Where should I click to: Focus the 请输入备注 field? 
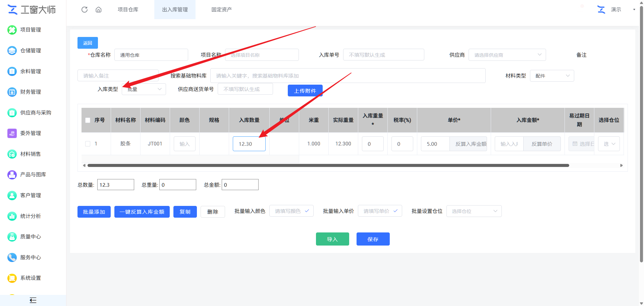pyautogui.click(x=118, y=76)
